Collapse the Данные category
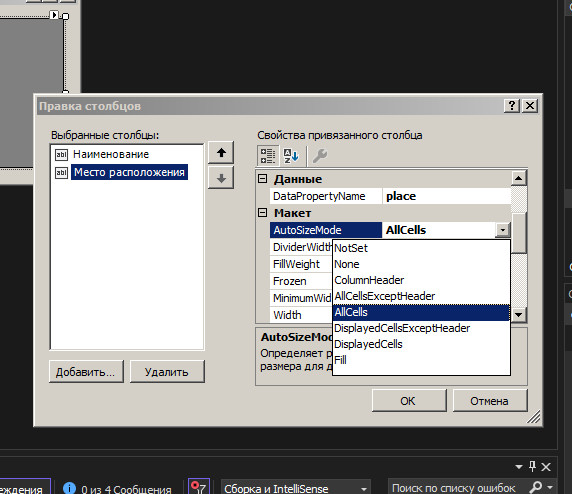 coord(262,179)
